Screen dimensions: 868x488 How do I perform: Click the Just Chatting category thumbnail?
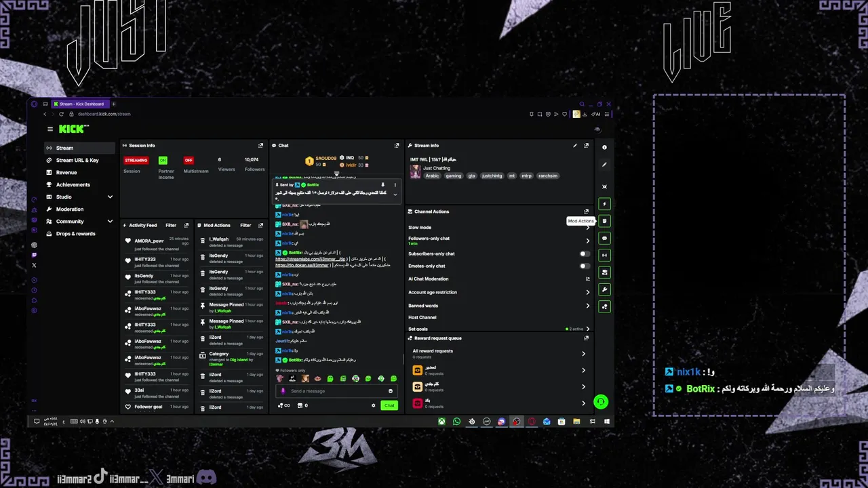click(x=416, y=171)
